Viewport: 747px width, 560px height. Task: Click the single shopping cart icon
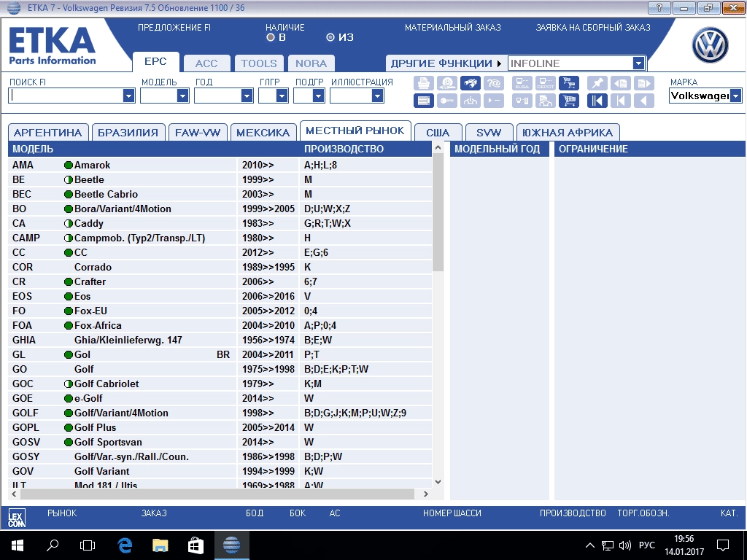[x=569, y=101]
